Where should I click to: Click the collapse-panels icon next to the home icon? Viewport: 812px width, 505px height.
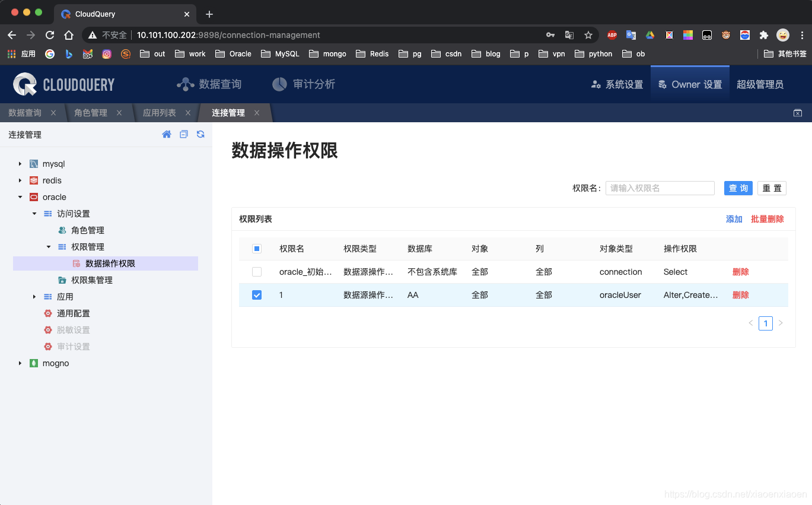(x=184, y=134)
